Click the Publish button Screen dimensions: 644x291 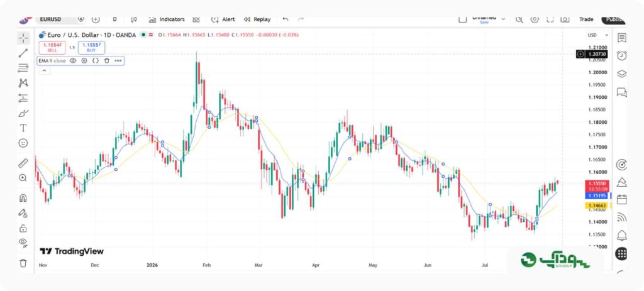(614, 19)
